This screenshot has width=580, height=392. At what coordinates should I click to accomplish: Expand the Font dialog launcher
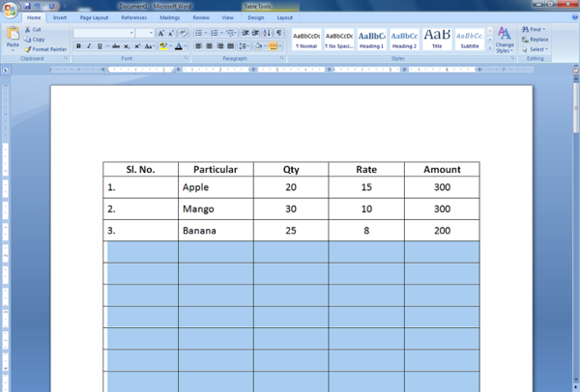click(x=186, y=58)
